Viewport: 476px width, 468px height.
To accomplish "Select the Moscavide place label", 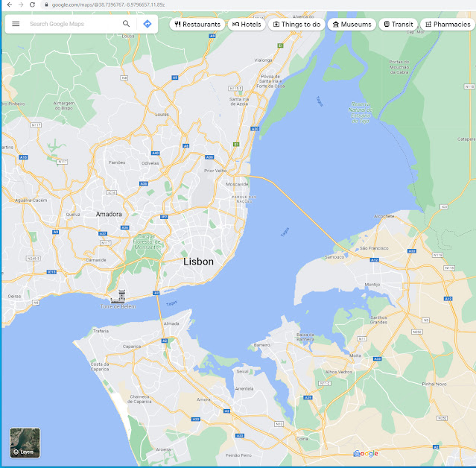I will click(237, 184).
